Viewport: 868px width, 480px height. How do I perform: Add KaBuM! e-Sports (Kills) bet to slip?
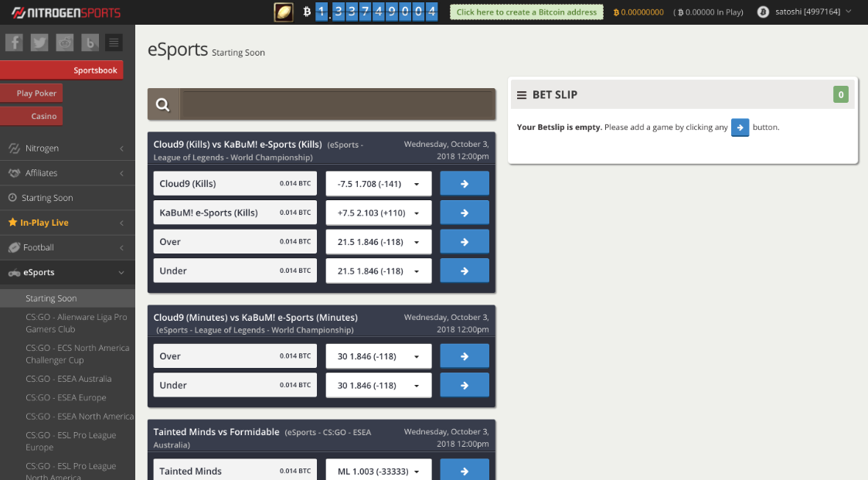point(465,213)
